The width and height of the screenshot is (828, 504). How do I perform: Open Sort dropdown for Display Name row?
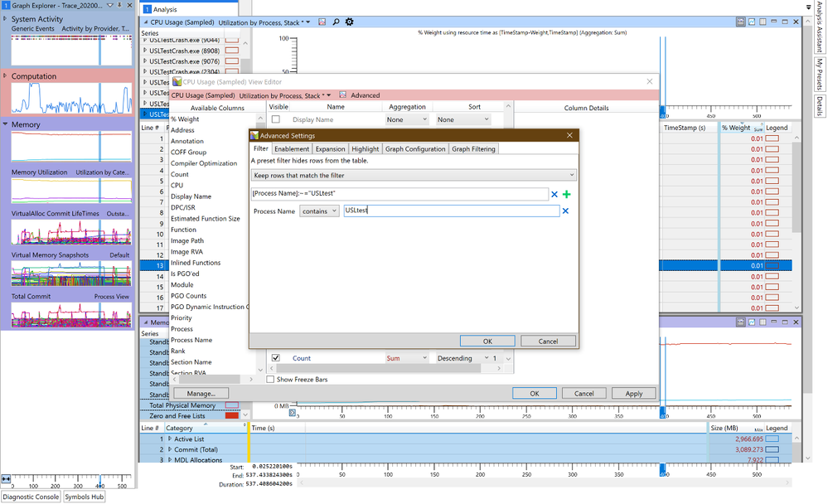pos(463,120)
